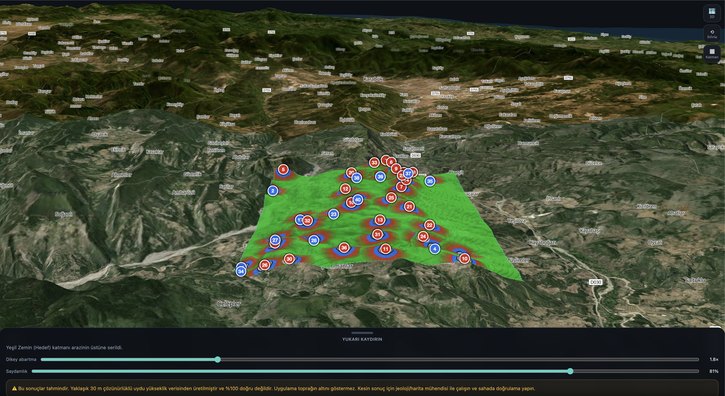The width and height of the screenshot is (725, 396).
Task: Select red marker 11
Action: [x=385, y=249]
